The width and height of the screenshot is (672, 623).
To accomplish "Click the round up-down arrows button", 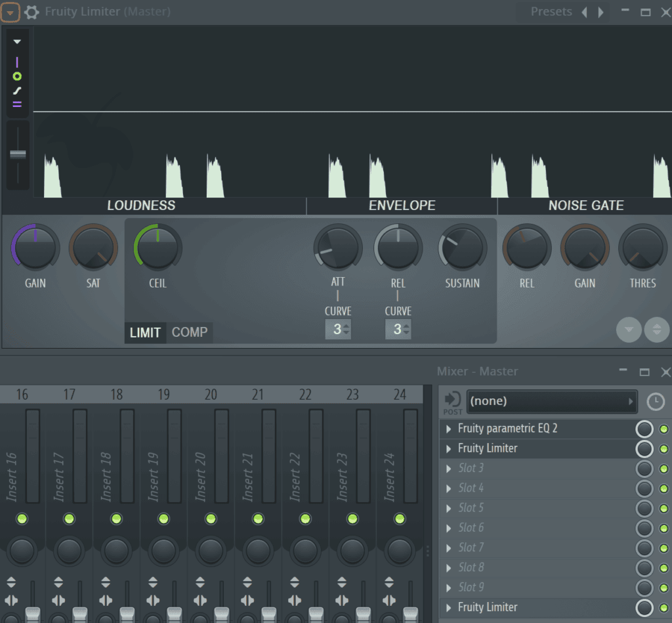I will click(656, 330).
